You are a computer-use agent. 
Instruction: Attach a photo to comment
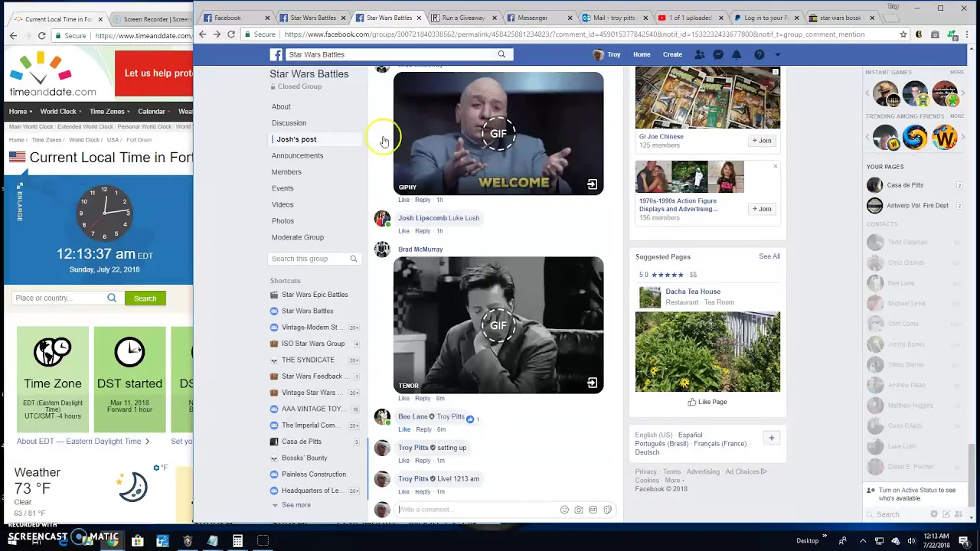point(579,510)
